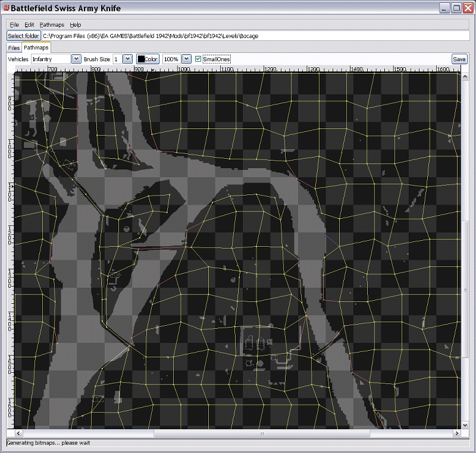Click the vertical scrollbar thumb
Image resolution: width=476 pixels, height=453 pixels.
tap(465, 290)
